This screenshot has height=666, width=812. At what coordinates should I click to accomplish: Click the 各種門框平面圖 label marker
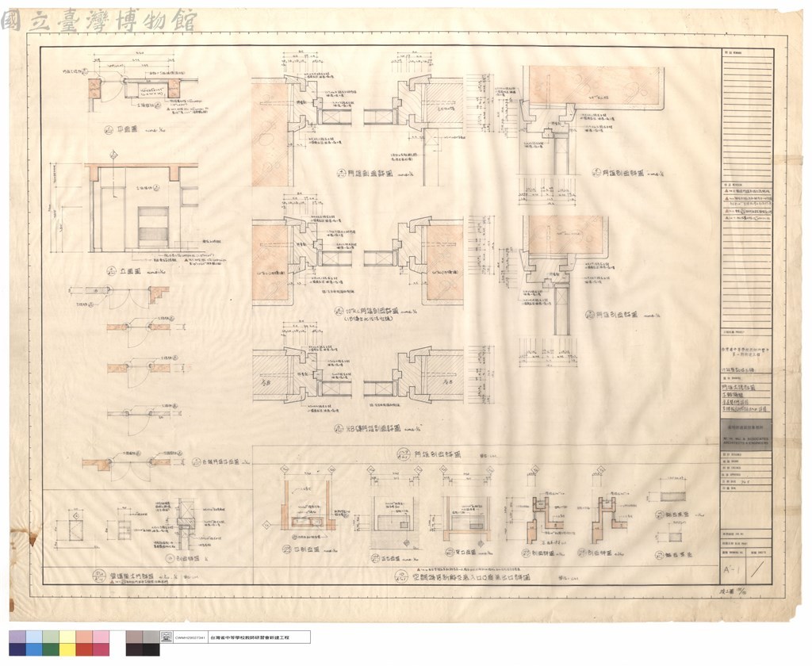click(x=197, y=462)
